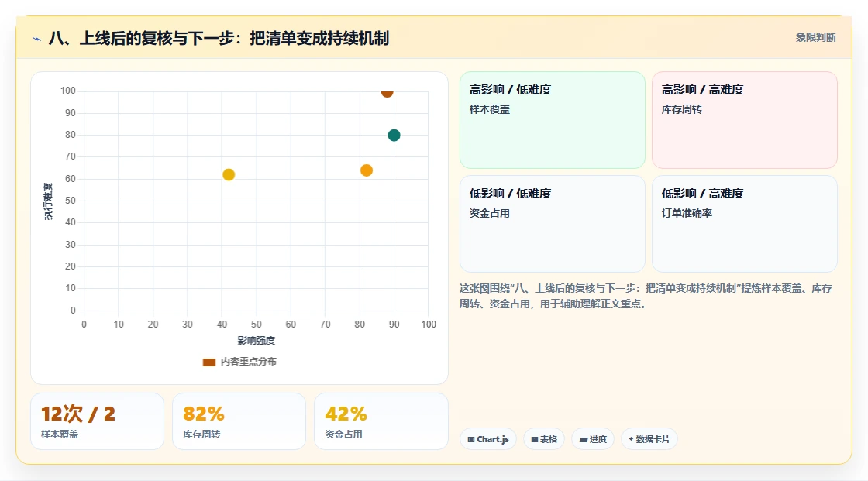The image size is (868, 481).
Task: Click the chart description paragraph starting 这张图围绕
Action: pyautogui.click(x=646, y=296)
